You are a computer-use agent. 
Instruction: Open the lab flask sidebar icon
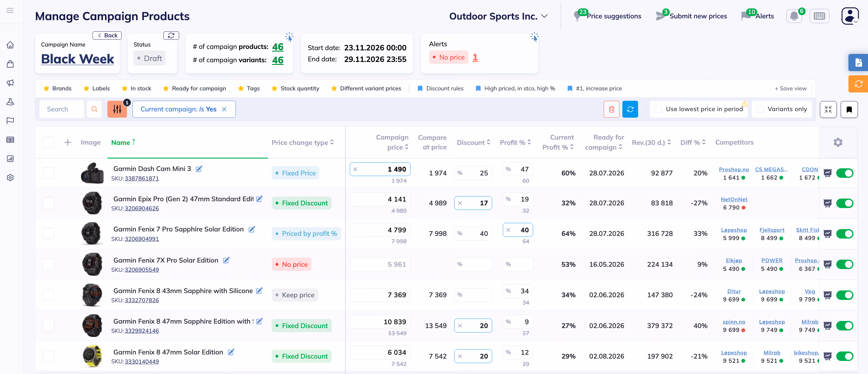(x=10, y=102)
